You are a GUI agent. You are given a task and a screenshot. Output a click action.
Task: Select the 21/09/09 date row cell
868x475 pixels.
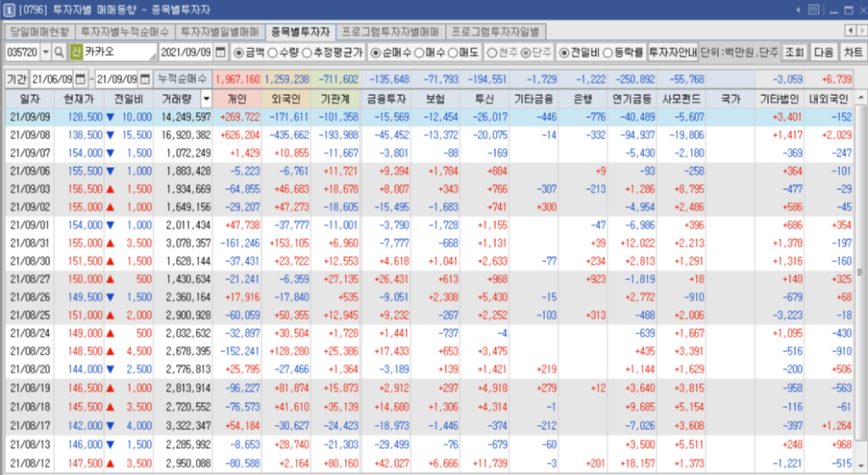tap(30, 117)
